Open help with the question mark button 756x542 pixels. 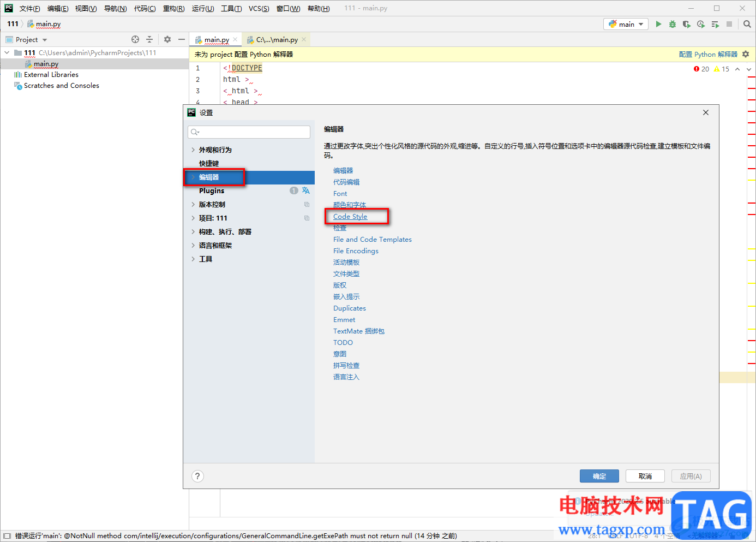198,476
